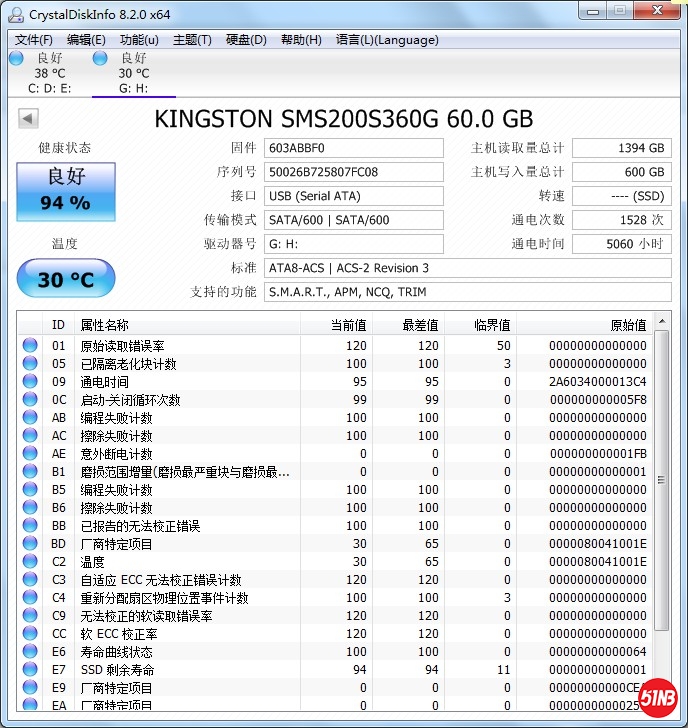Click status orb of row C9 无法校正的软读取错误率
The width and height of the screenshot is (688, 728).
tap(30, 616)
